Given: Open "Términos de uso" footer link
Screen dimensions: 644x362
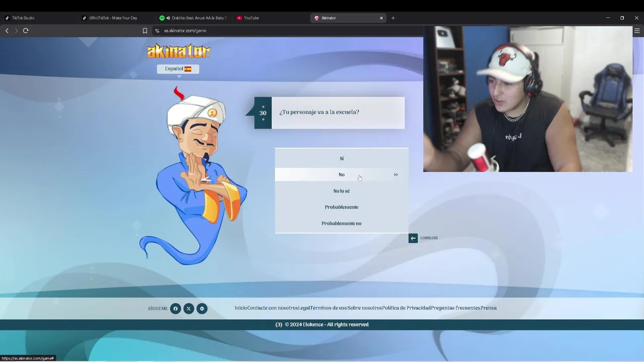Looking at the screenshot, I should point(329,308).
